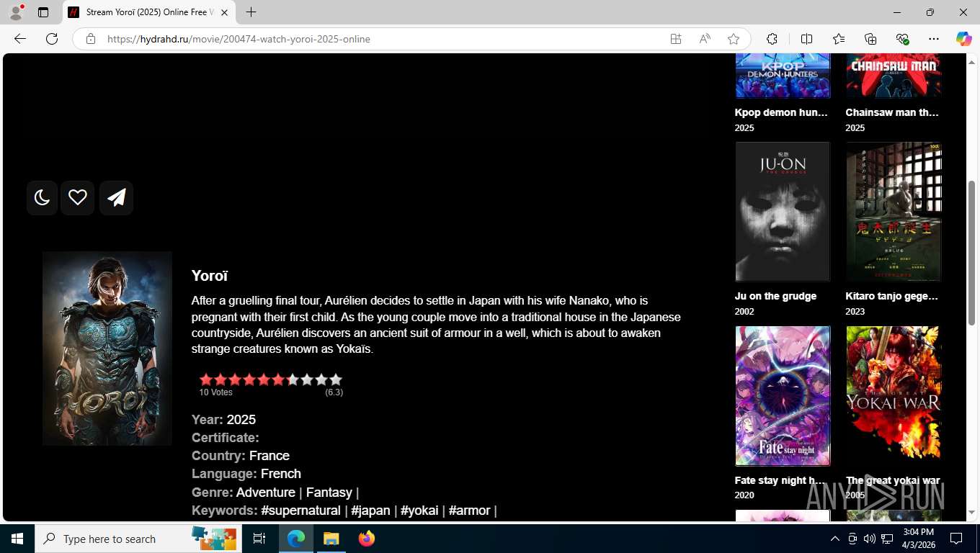Viewport: 980px width, 553px height.
Task: Open a new browser tab
Action: coord(251,12)
